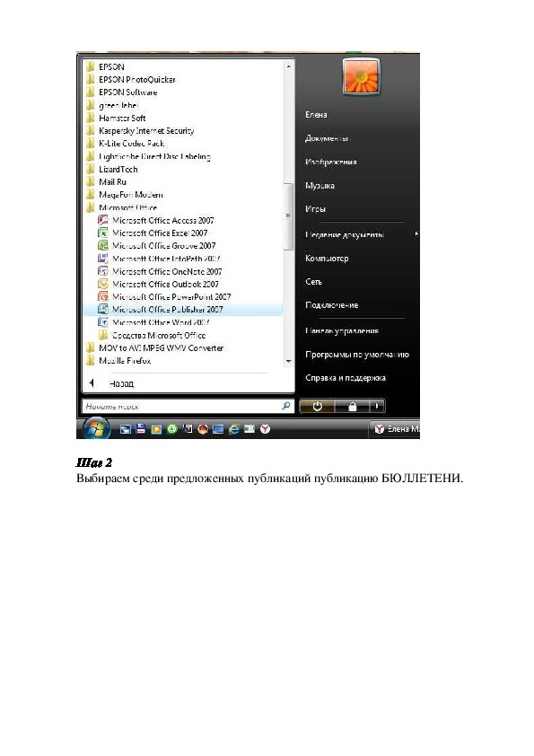Image resolution: width=534 pixels, height=756 pixels.
Task: Open Панель управления menu item
Action: pyautogui.click(x=342, y=330)
